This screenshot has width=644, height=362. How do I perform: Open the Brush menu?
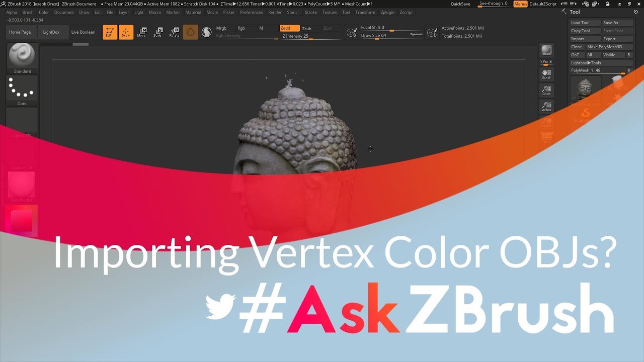click(x=28, y=12)
